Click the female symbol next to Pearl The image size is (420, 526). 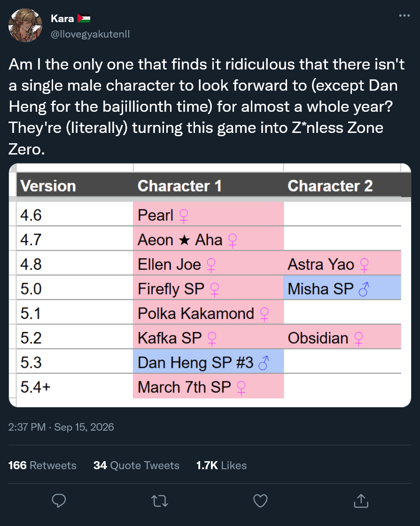(184, 216)
